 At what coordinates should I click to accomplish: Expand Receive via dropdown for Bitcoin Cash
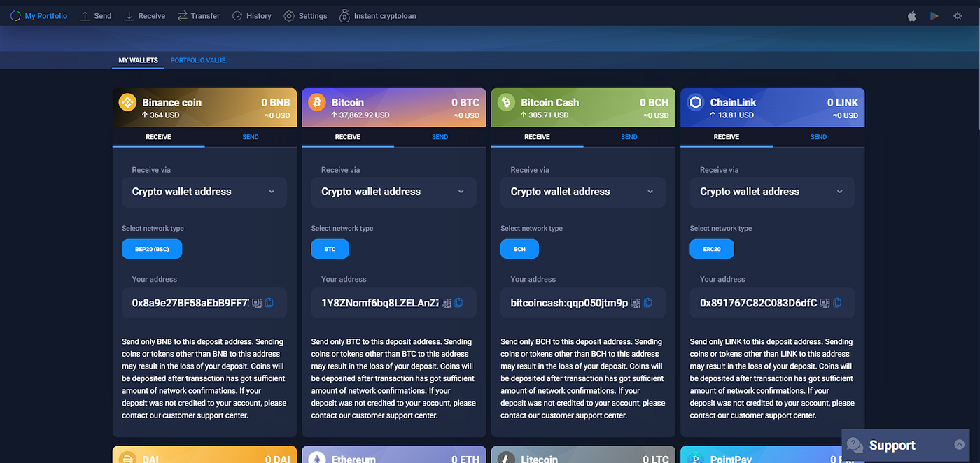(583, 192)
